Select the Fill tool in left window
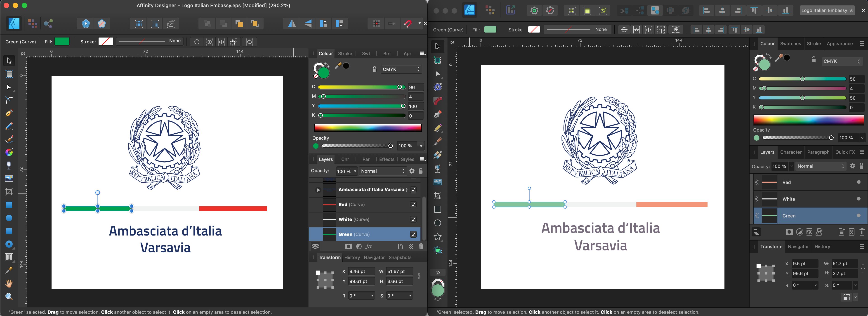Image resolution: width=868 pixels, height=316 pixels. 9,152
